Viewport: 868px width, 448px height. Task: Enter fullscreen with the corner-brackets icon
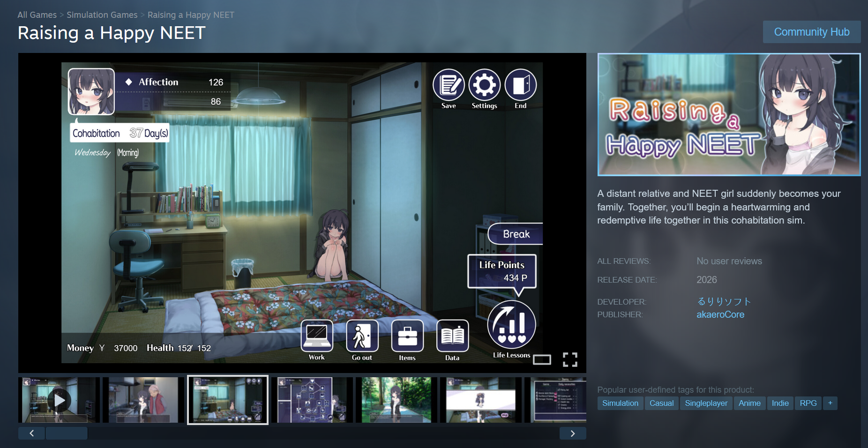[x=570, y=360]
